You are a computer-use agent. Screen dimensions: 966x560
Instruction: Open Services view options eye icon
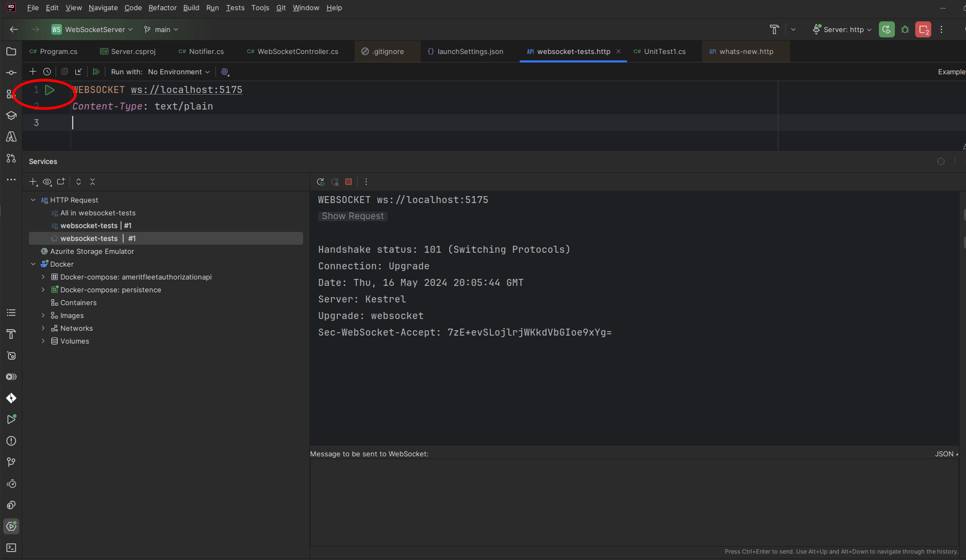click(x=47, y=182)
